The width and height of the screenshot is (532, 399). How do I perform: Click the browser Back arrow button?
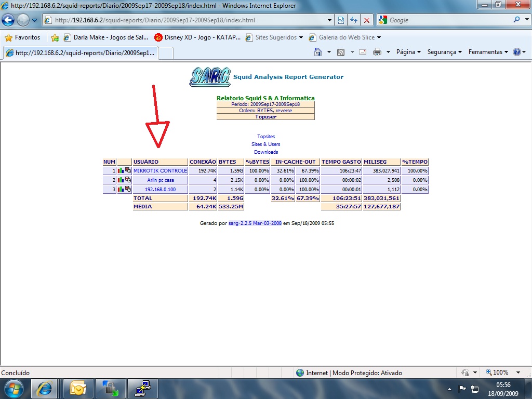pos(8,20)
